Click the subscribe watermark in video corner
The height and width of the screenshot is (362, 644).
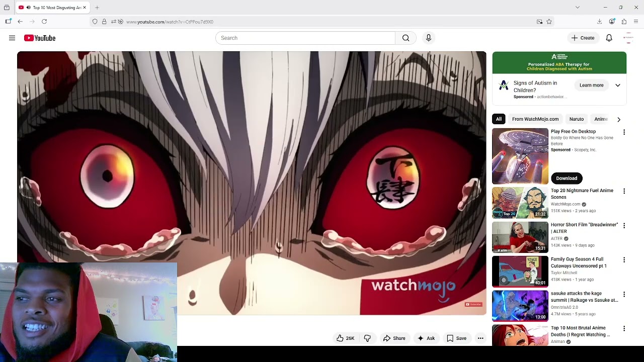[473, 304]
